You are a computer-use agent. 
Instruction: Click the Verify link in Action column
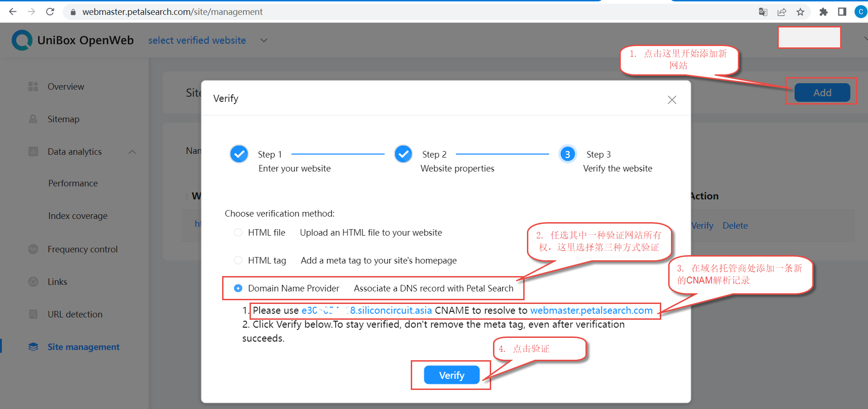click(x=702, y=225)
